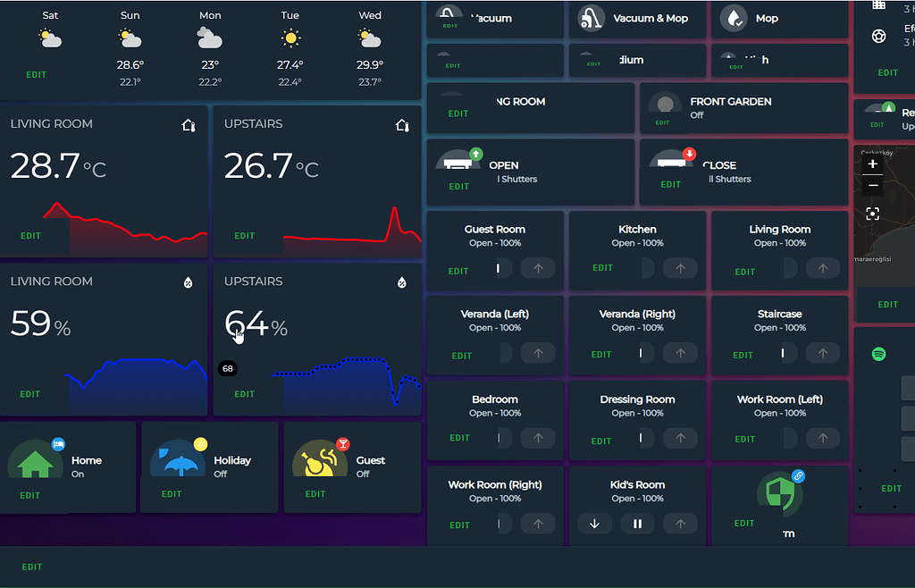Raise the Kitchen shutter with the up arrow

[x=680, y=267]
